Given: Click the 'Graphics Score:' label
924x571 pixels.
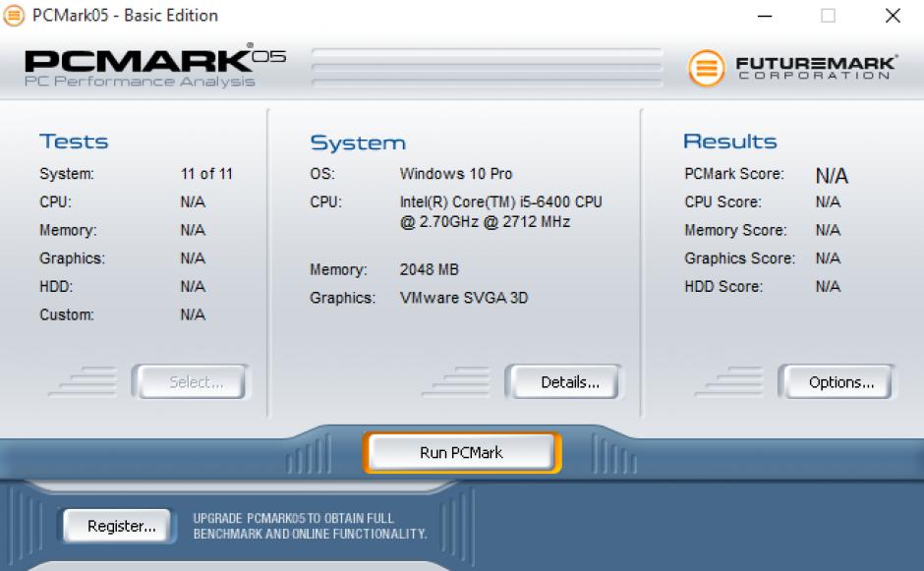Looking at the screenshot, I should (739, 258).
